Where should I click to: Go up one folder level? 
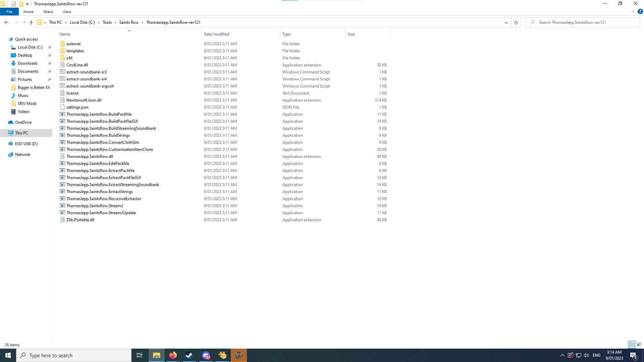click(x=31, y=22)
